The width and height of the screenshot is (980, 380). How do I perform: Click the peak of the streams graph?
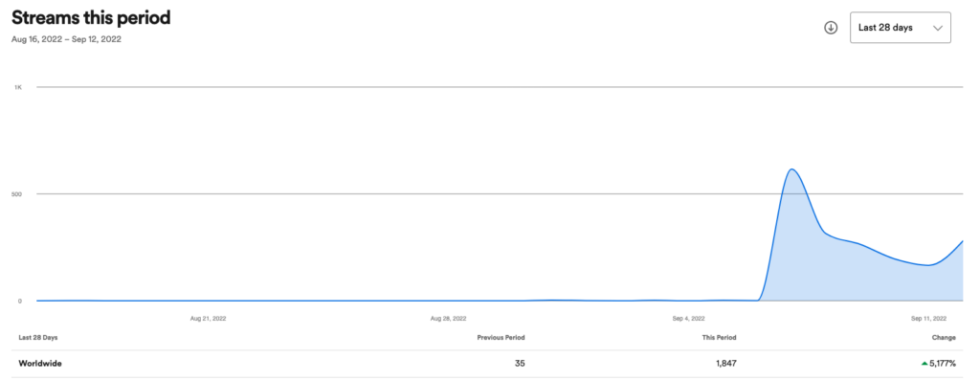click(791, 169)
